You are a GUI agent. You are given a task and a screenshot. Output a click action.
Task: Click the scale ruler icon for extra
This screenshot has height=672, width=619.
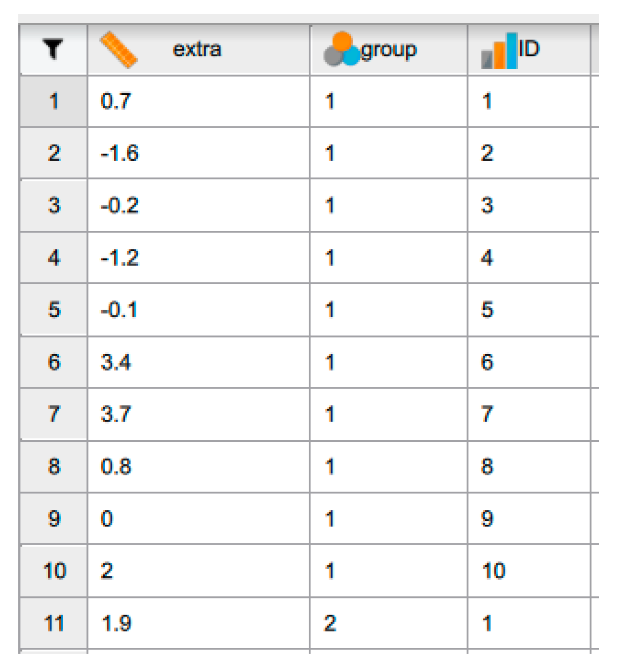(x=119, y=49)
